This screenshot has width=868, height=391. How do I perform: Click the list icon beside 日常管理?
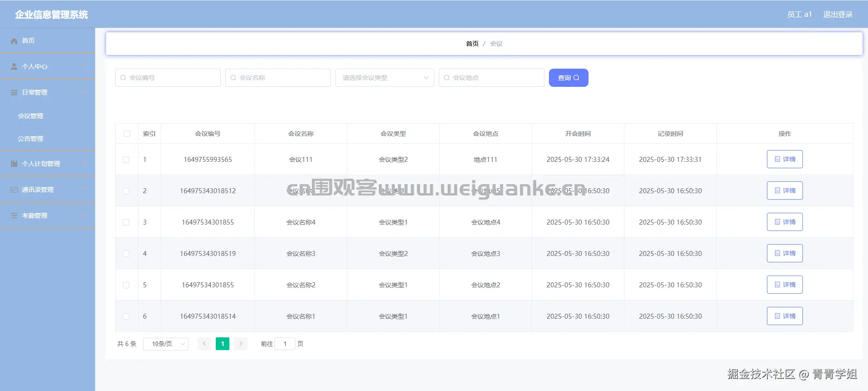14,92
